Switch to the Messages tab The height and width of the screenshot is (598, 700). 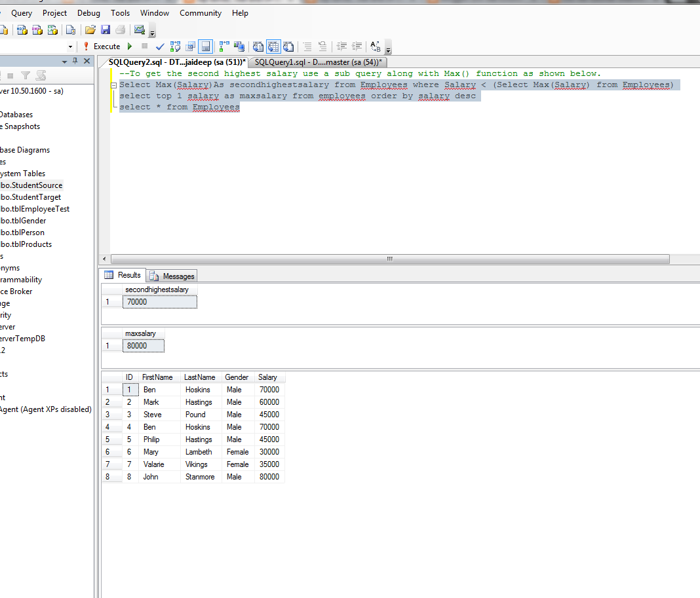coord(172,276)
